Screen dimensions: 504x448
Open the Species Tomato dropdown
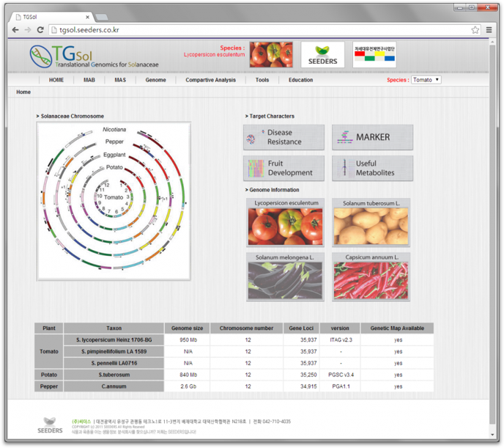[426, 80]
